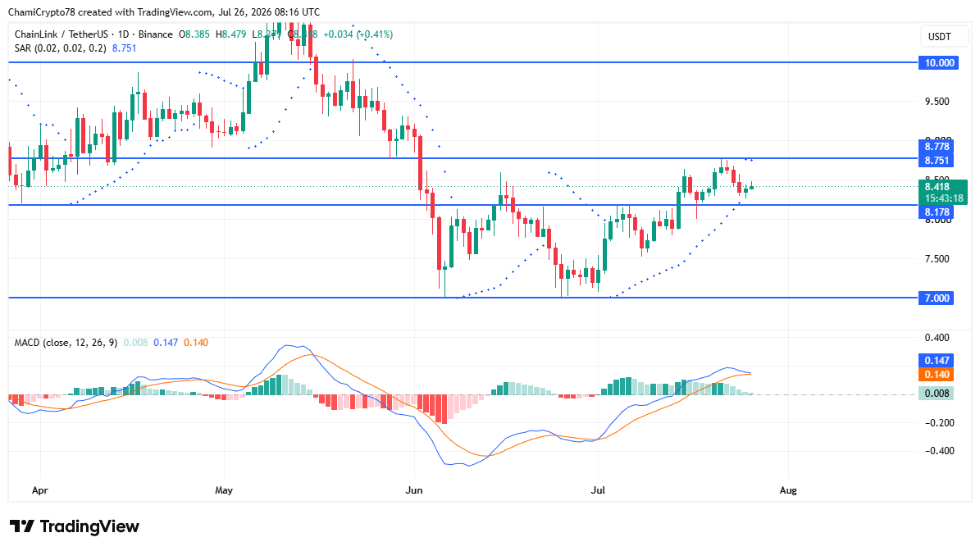Click the 8.751 SAR price label on axis
Image resolution: width=980 pixels, height=551 pixels.
coord(937,161)
